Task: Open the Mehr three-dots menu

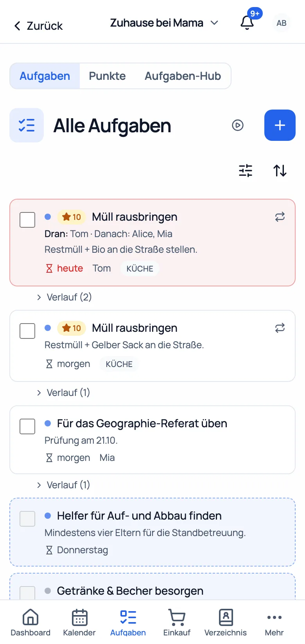Action: (x=274, y=622)
